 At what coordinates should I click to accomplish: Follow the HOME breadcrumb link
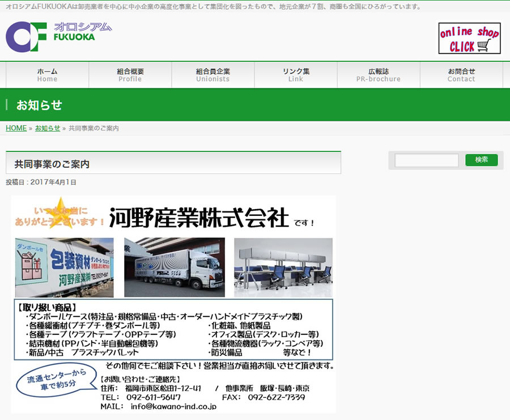[16, 128]
